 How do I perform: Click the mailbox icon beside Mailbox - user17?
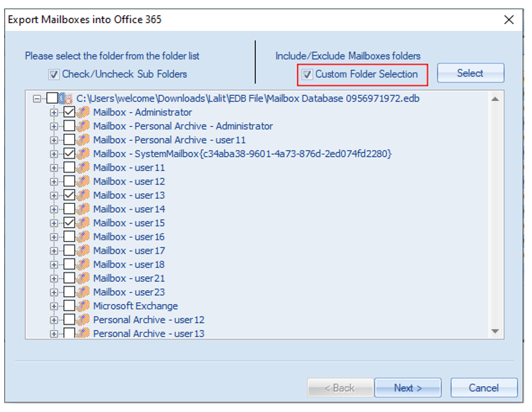point(83,251)
